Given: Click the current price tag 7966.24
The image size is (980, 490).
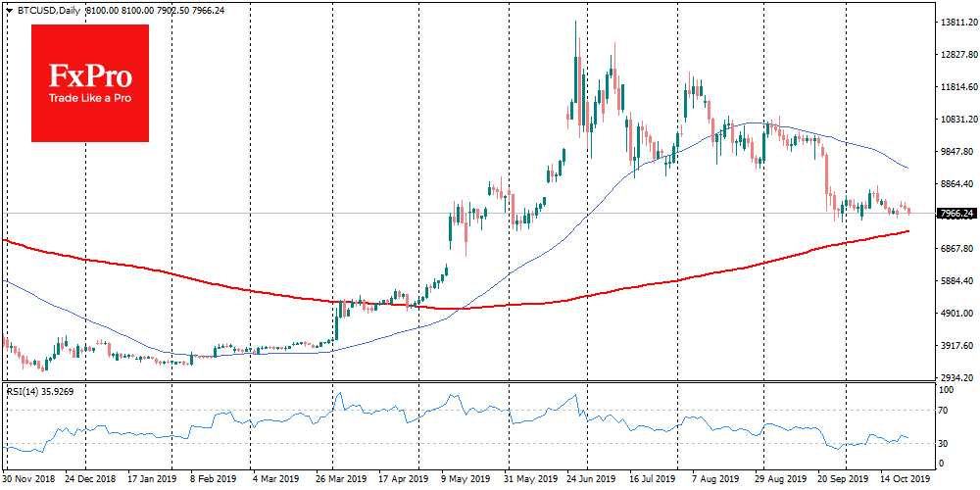Looking at the screenshot, I should [955, 214].
